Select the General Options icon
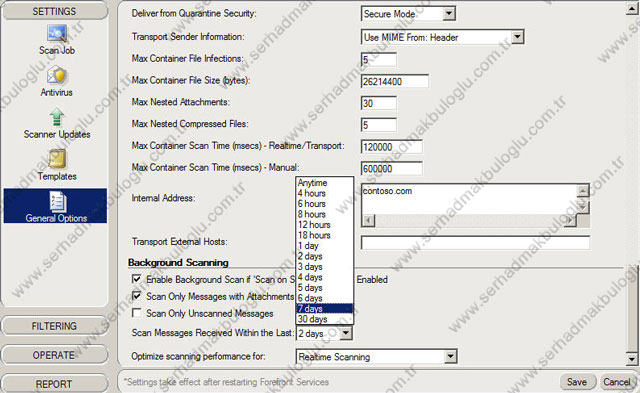The image size is (640, 393). coord(57,201)
